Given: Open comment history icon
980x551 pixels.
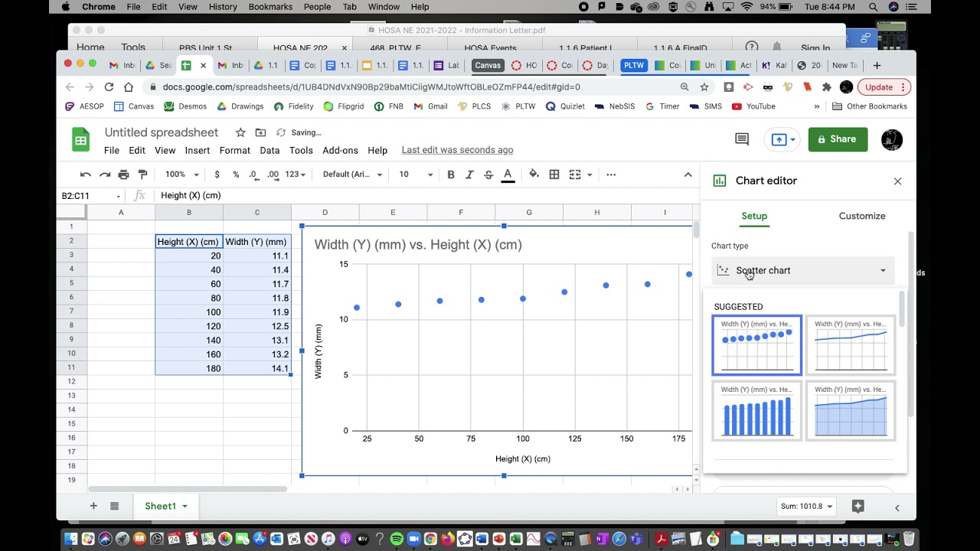Looking at the screenshot, I should click(x=742, y=139).
